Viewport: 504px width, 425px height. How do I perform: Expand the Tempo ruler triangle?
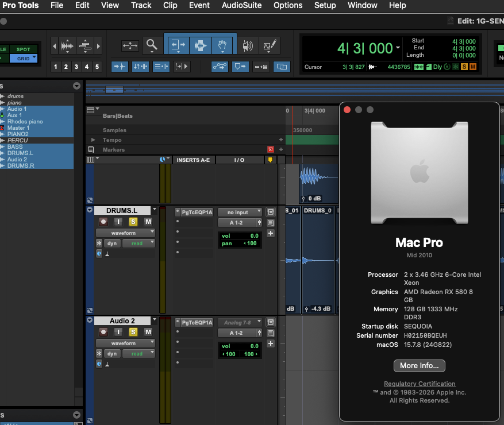pyautogui.click(x=93, y=140)
